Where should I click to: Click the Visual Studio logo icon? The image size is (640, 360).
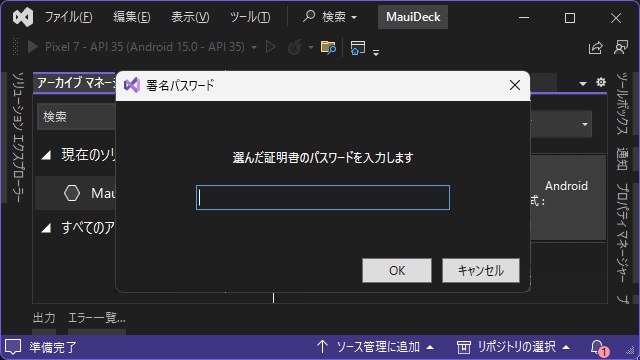click(x=23, y=17)
